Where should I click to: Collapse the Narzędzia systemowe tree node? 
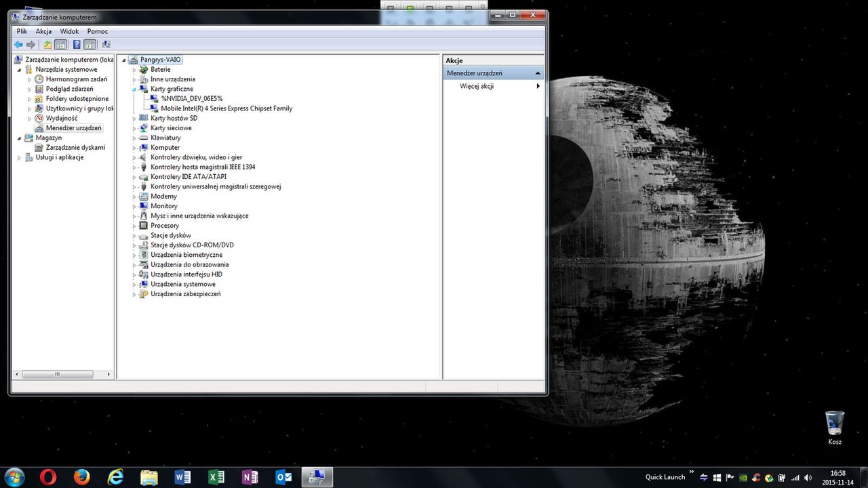tap(19, 69)
